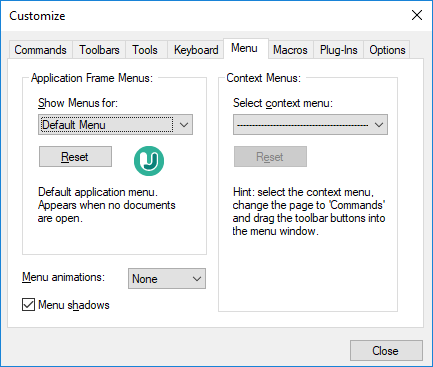The width and height of the screenshot is (433, 367).
Task: Select the Tools tab
Action: tap(145, 50)
